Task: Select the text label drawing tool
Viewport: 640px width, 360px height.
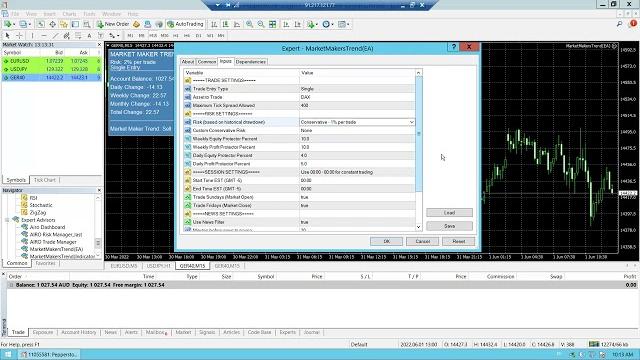Action: pyautogui.click(x=89, y=36)
